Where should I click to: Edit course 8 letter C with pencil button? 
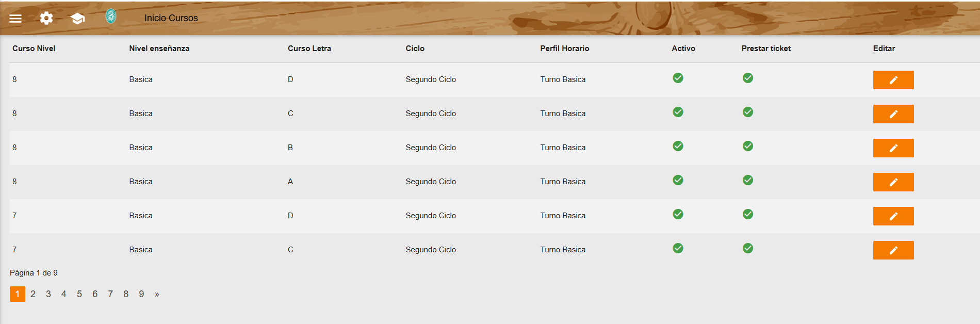[893, 114]
